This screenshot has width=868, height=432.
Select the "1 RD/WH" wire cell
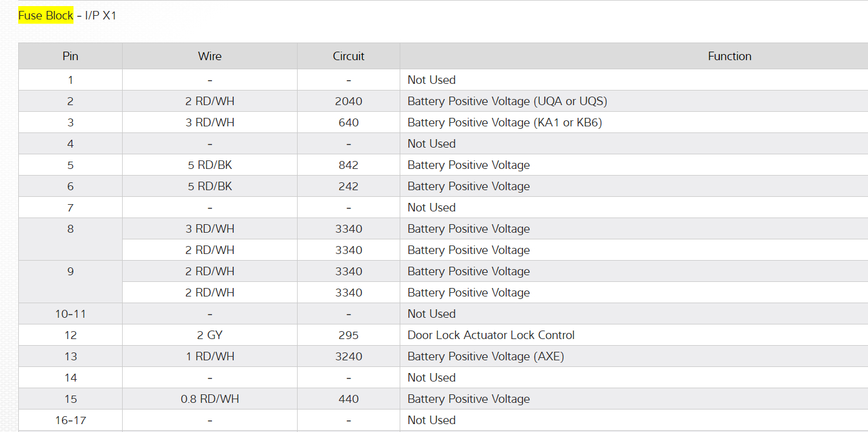tap(210, 357)
